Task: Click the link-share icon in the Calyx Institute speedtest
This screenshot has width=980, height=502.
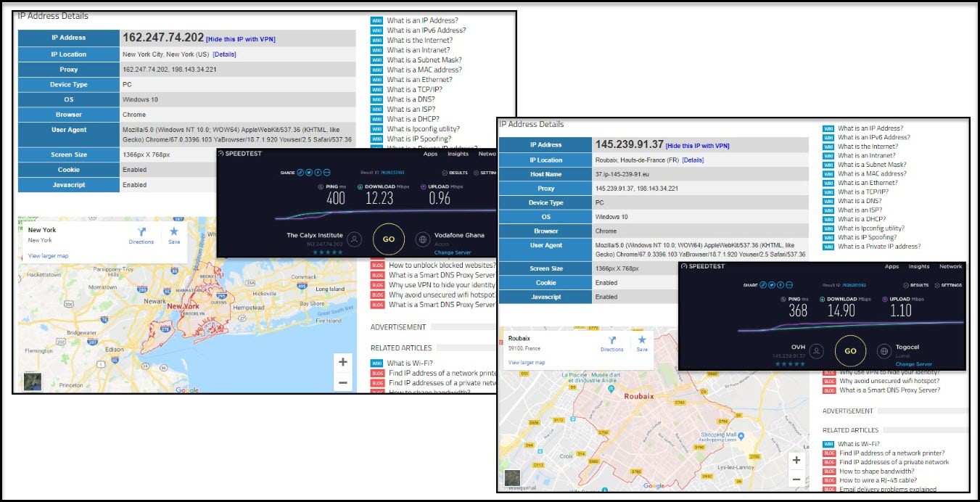Action: coord(300,173)
